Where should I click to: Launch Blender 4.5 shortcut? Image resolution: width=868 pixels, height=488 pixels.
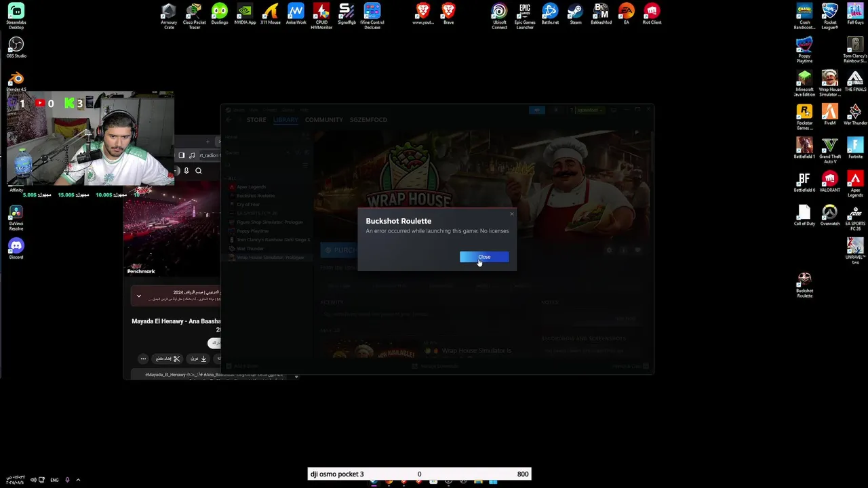[x=16, y=81]
